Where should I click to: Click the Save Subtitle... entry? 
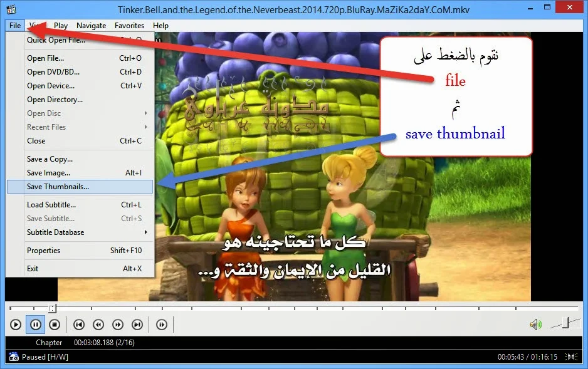click(80, 219)
